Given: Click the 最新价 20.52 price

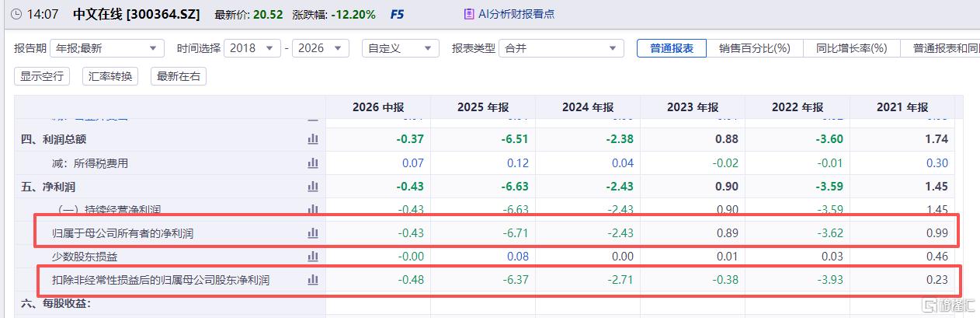Looking at the screenshot, I should pos(268,14).
